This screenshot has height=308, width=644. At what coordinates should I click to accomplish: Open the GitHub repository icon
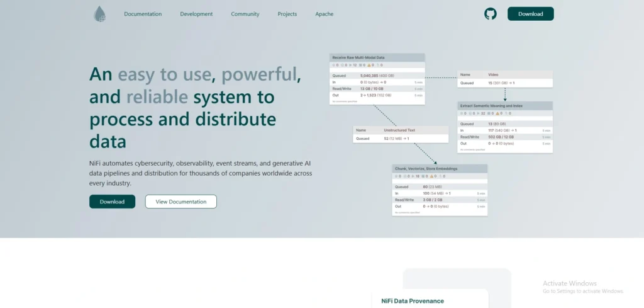click(490, 14)
